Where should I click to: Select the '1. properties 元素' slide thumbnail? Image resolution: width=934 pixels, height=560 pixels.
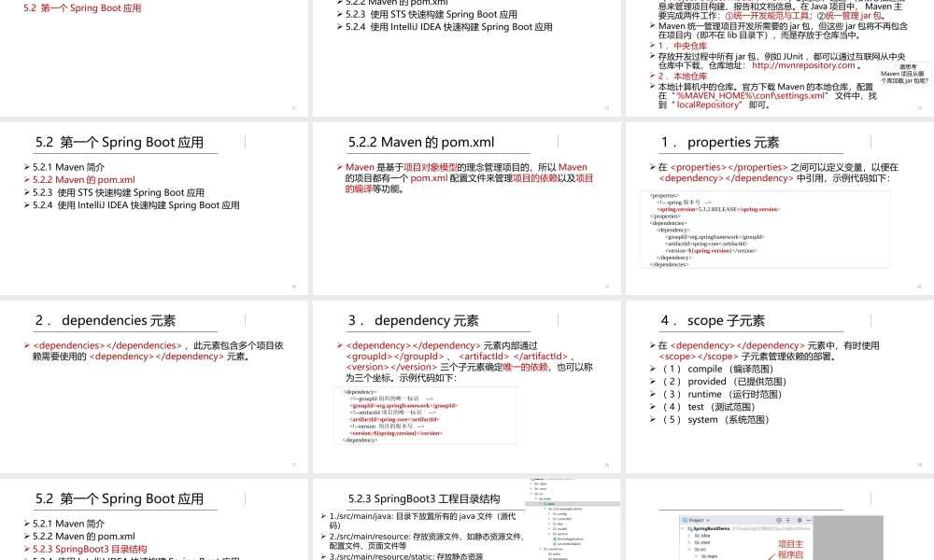pos(780,208)
